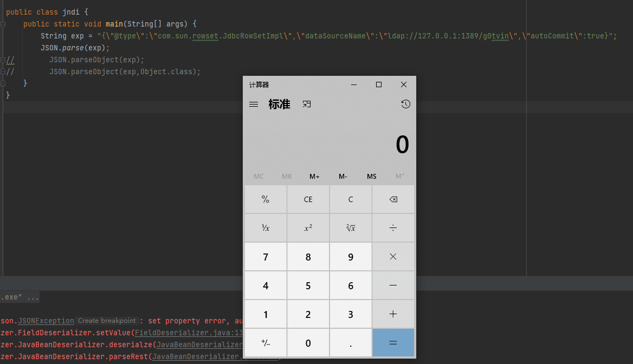Image resolution: width=633 pixels, height=364 pixels.
Task: Clear entry with CE button
Action: coord(308,199)
